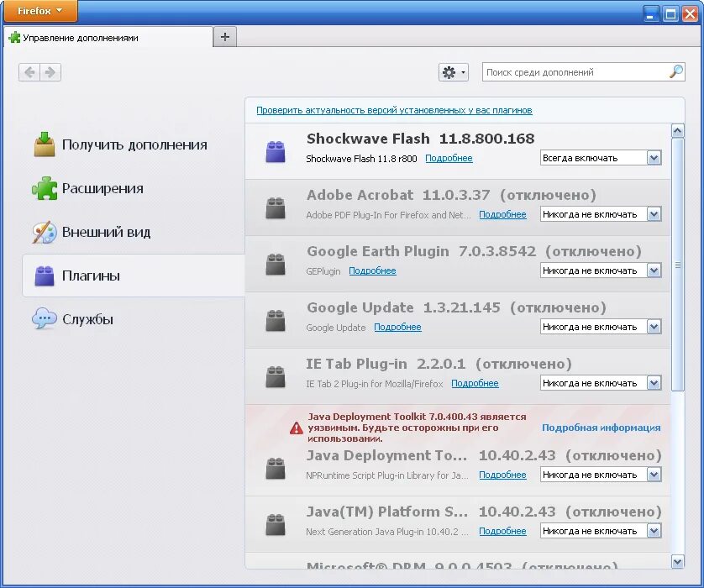Maximize the Firefox window
The height and width of the screenshot is (588, 704).
[x=670, y=14]
